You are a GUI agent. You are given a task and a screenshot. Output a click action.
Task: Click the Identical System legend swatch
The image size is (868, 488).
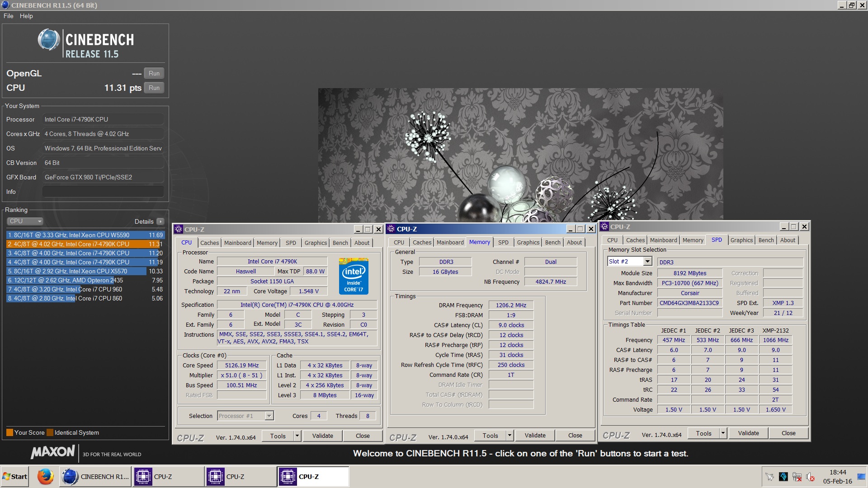tap(50, 432)
